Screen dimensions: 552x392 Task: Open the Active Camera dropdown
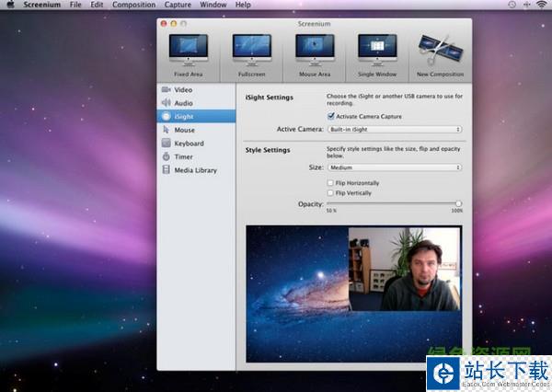coord(394,130)
